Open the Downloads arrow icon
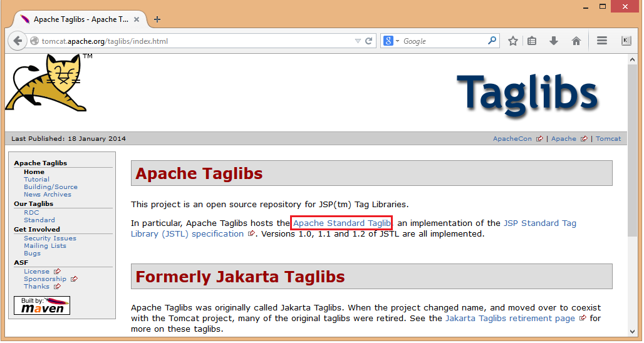This screenshot has width=644, height=343. [x=554, y=41]
